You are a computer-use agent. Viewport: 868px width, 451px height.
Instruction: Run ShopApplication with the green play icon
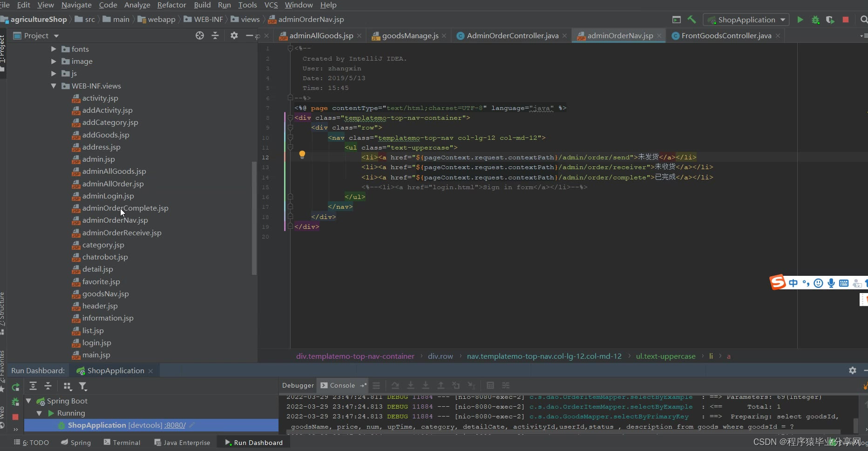pyautogui.click(x=800, y=20)
